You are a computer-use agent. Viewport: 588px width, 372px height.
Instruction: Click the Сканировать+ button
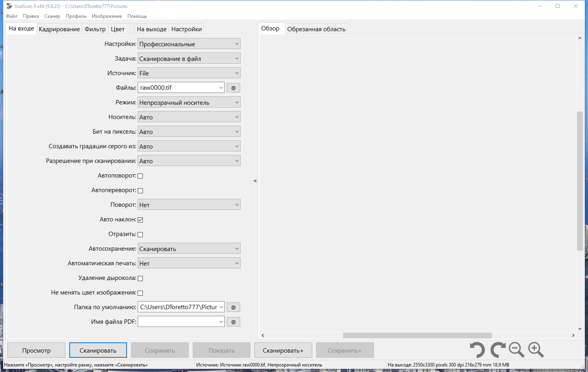tap(283, 350)
